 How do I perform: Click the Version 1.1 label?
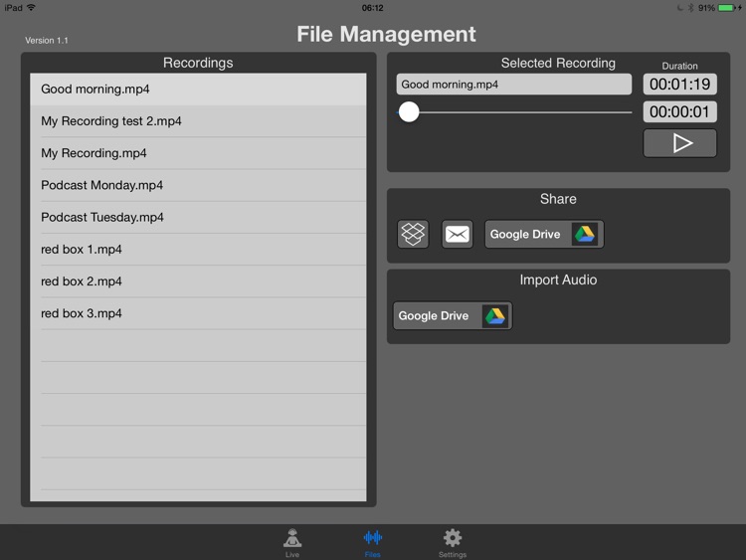tap(47, 41)
